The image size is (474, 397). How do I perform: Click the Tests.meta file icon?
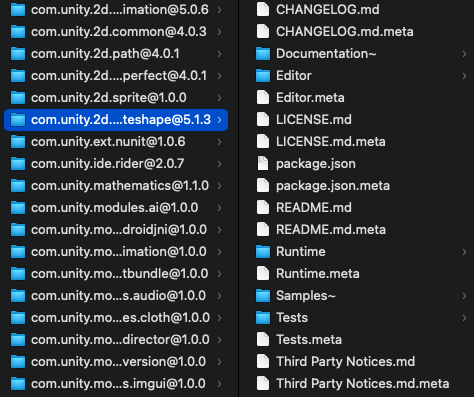pyautogui.click(x=263, y=340)
